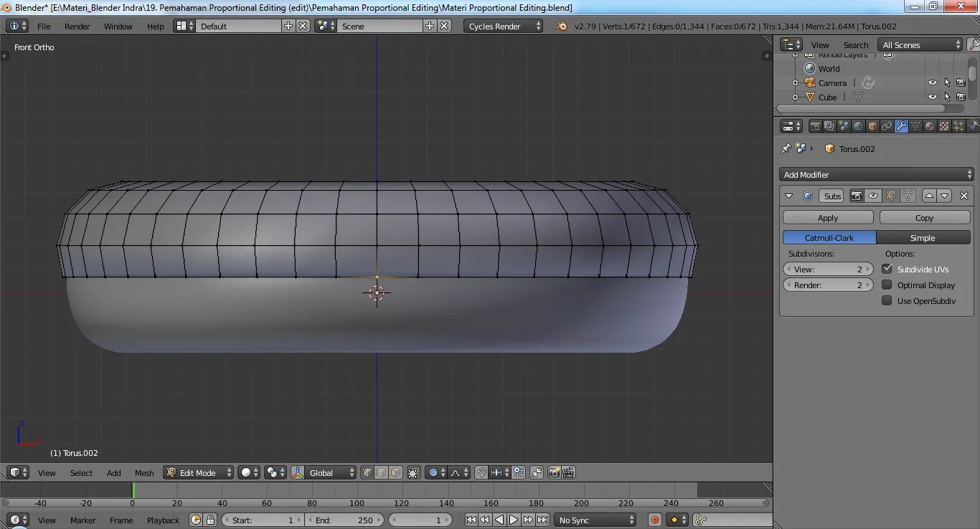The width and height of the screenshot is (980, 529).
Task: Expand the Cycles Render engine dropdown
Action: pyautogui.click(x=504, y=26)
